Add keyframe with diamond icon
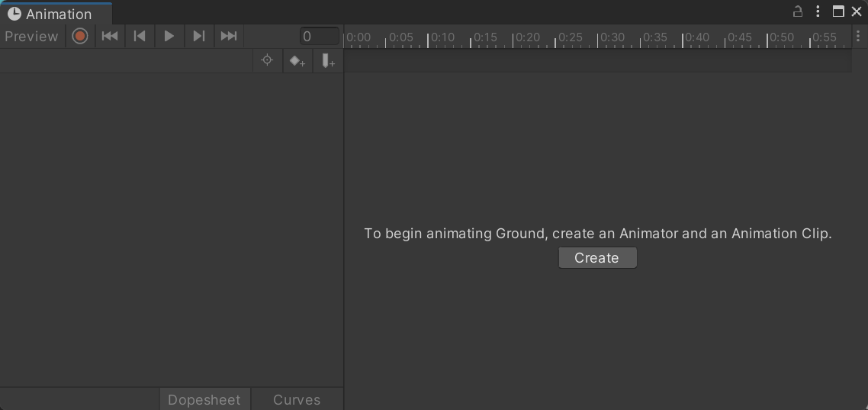Image resolution: width=868 pixels, height=410 pixels. point(297,61)
